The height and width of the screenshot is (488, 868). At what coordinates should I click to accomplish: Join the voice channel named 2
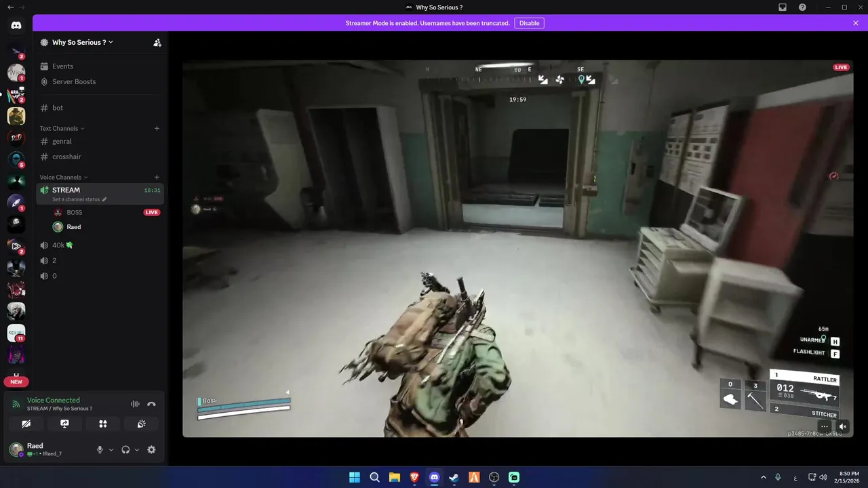tap(100, 260)
